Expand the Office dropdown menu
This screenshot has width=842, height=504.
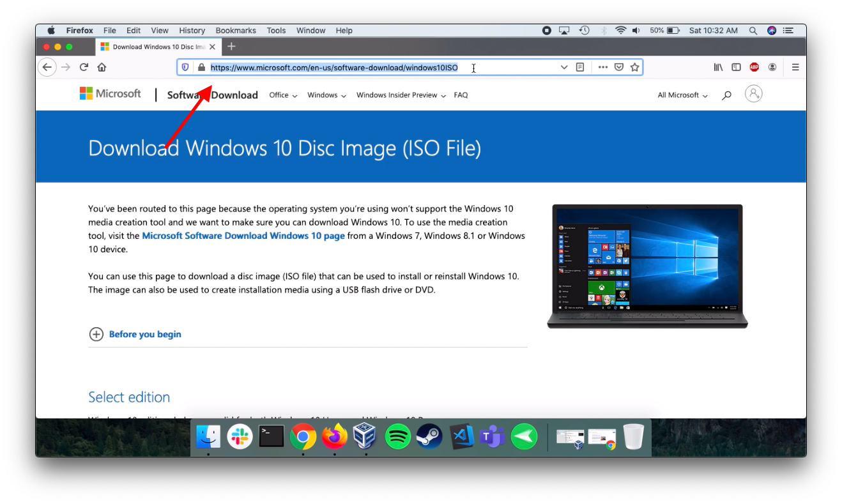point(283,95)
